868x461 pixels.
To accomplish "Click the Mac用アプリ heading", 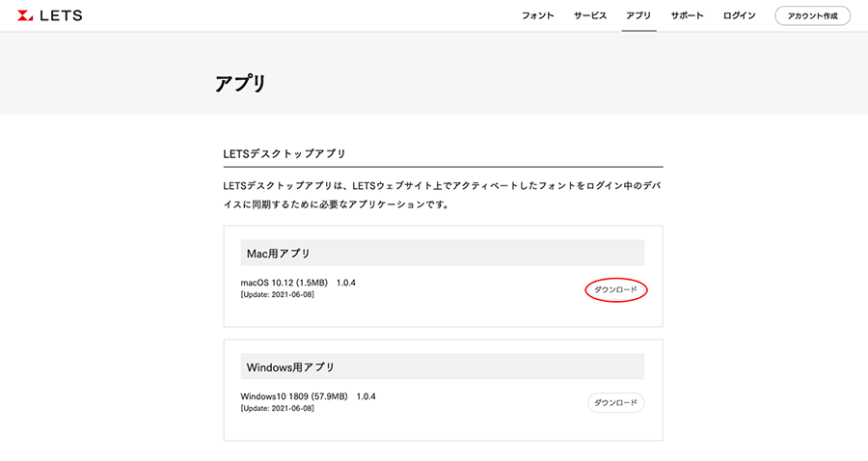I will coord(279,254).
